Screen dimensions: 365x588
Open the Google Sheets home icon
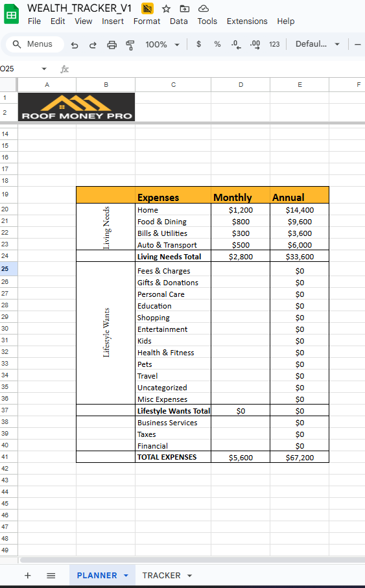click(x=11, y=14)
